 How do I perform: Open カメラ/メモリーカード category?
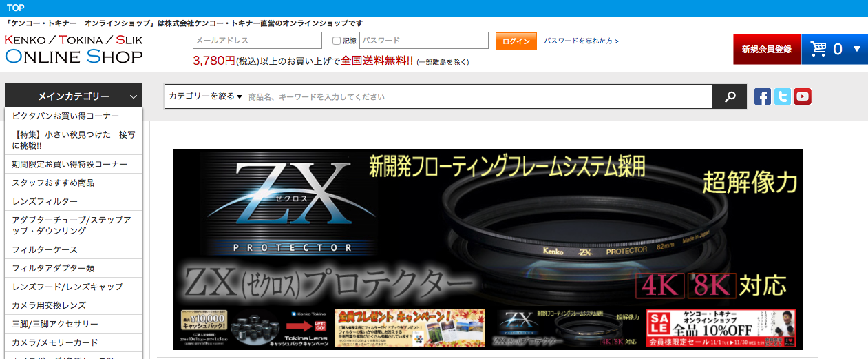74,342
